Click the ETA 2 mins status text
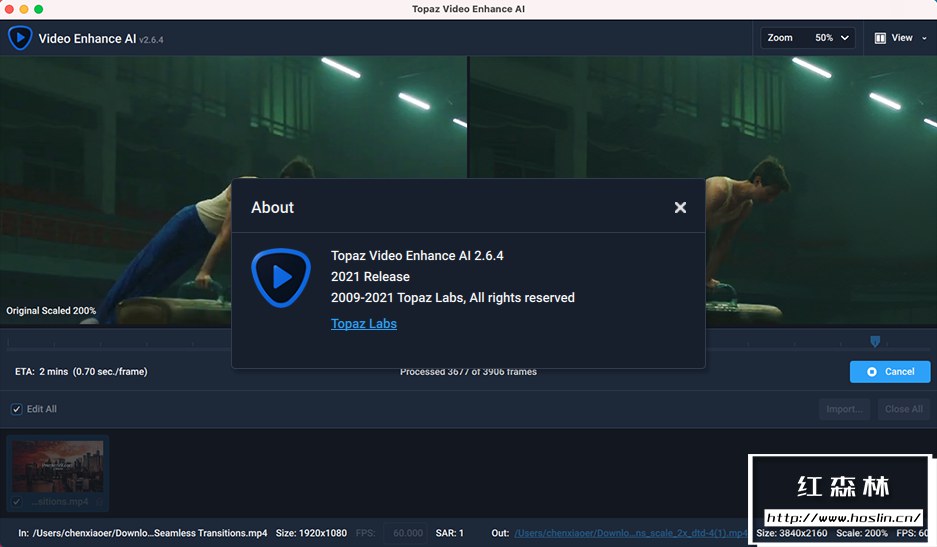937x547 pixels. click(x=81, y=371)
